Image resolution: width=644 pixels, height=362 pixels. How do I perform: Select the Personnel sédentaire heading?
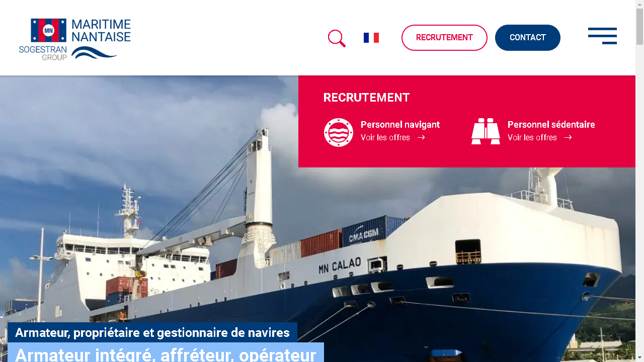[551, 124]
